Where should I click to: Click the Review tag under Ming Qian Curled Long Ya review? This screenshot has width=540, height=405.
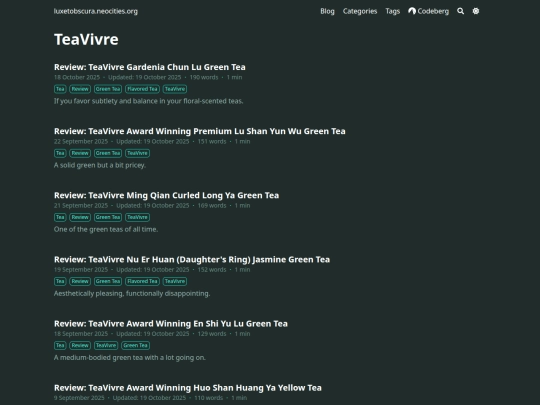pos(80,217)
